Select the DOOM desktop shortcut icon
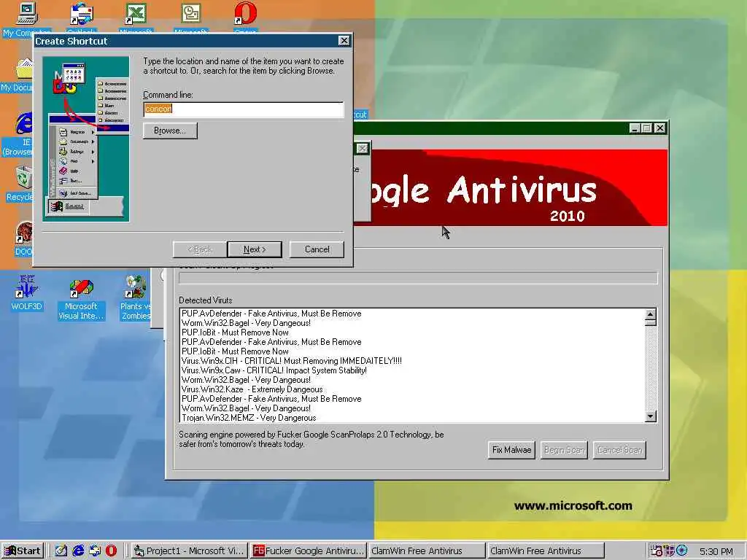 pos(23,234)
